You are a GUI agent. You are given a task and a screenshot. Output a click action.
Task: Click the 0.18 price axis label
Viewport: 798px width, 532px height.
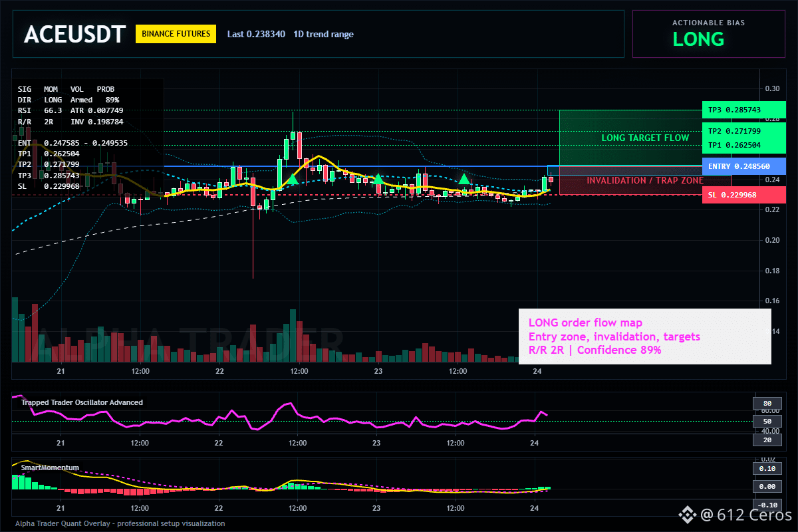772,271
